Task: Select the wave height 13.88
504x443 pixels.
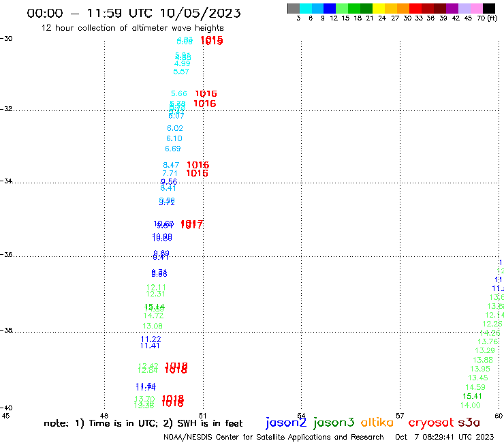Action: coord(483,360)
